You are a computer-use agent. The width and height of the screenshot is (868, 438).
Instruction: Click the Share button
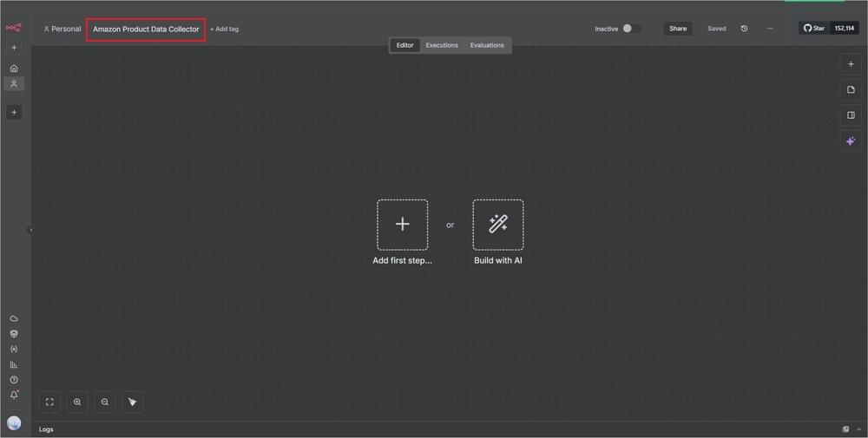pyautogui.click(x=678, y=29)
